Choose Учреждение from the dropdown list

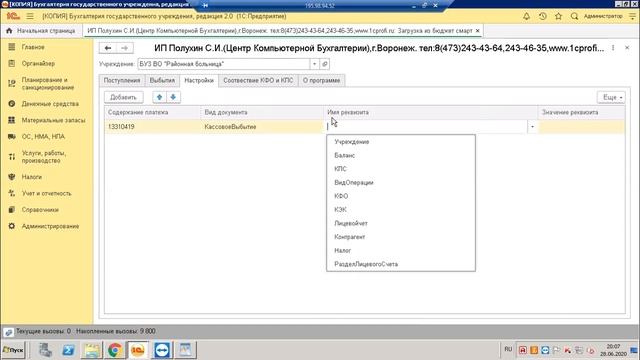tap(401, 142)
